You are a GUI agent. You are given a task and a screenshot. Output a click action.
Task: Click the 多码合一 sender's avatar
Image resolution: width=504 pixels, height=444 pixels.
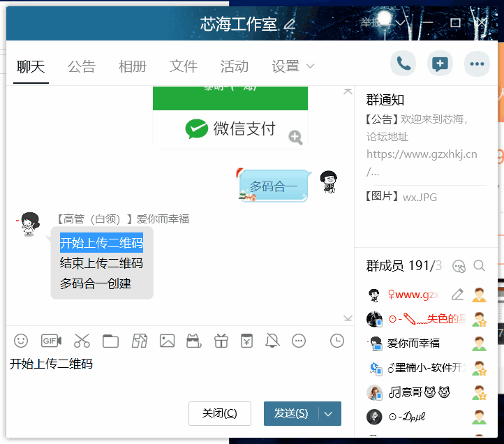tap(329, 182)
